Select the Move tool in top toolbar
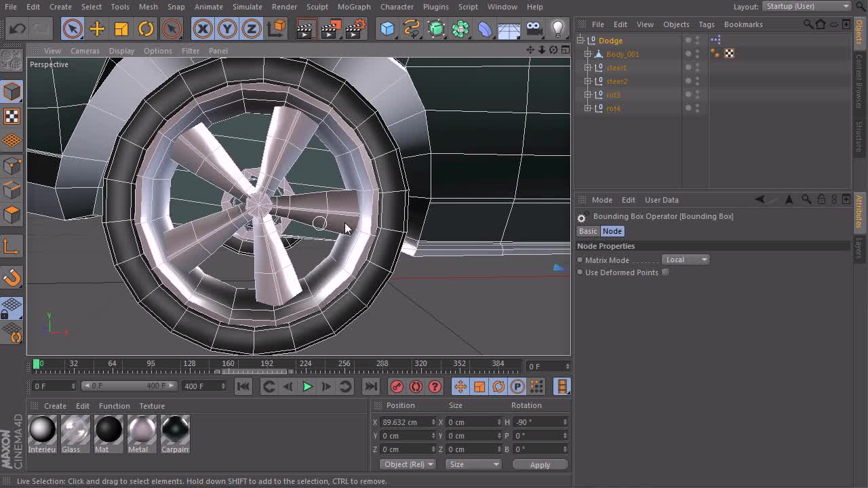Screen dimensions: 868x488 point(97,28)
